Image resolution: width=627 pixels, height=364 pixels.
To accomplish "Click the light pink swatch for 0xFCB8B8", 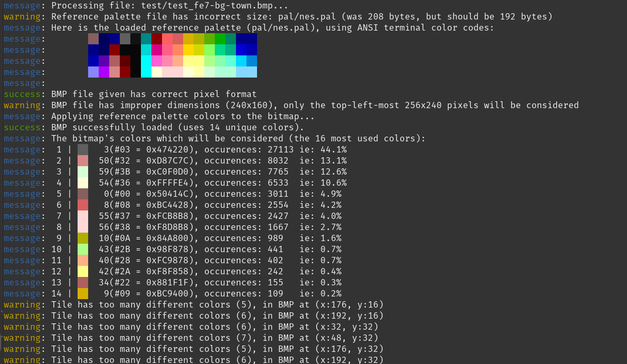I will click(x=83, y=216).
